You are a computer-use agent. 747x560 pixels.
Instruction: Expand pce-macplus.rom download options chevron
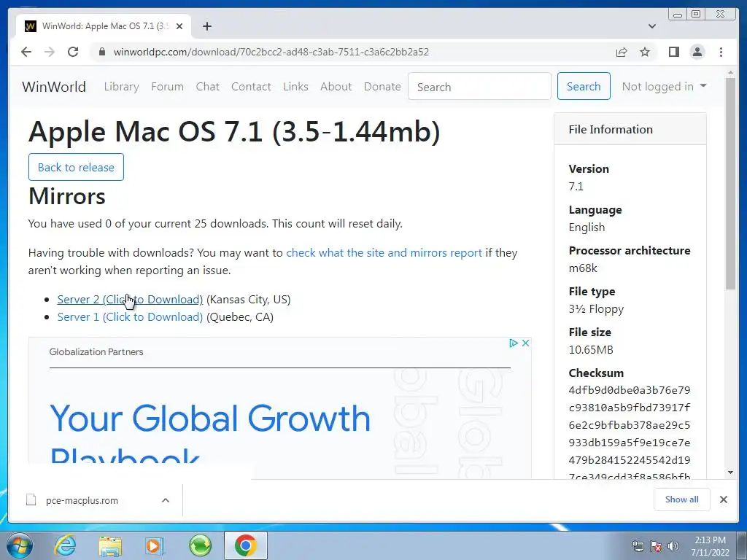point(166,500)
